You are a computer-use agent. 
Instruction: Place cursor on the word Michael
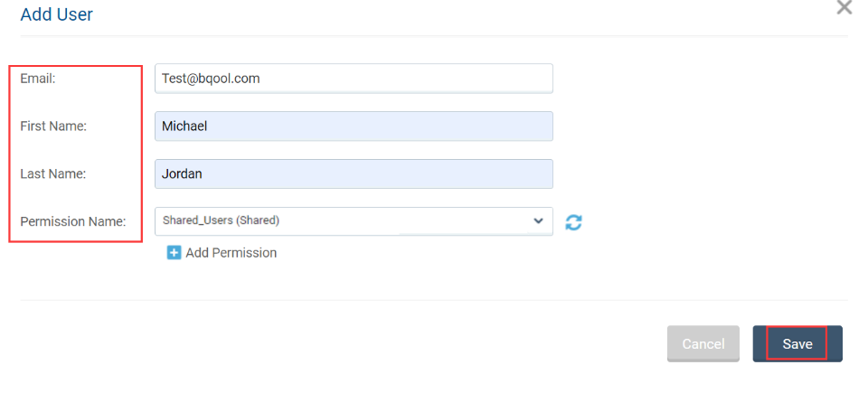pos(184,126)
